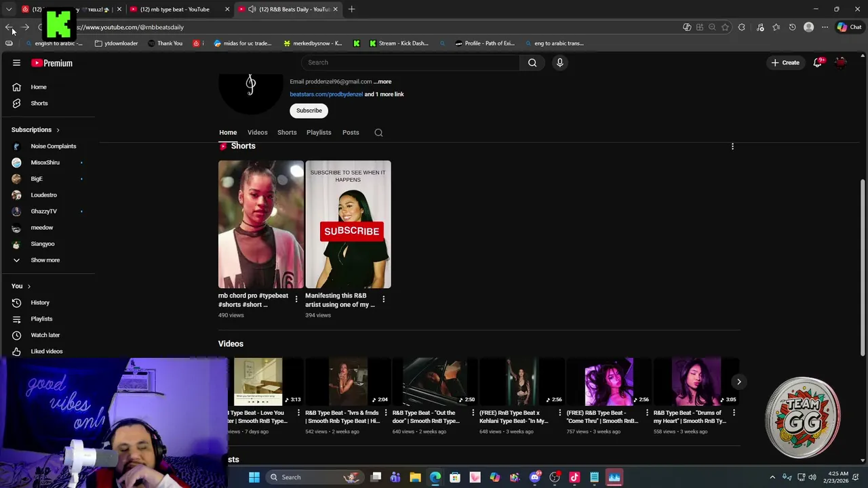Open beatstars.com/prodbydenzel link
This screenshot has height=488, width=868.
326,94
